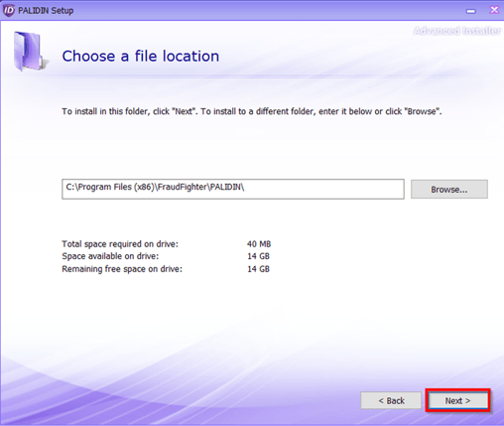
Task: Click the Space available on drive label
Action: click(110, 256)
